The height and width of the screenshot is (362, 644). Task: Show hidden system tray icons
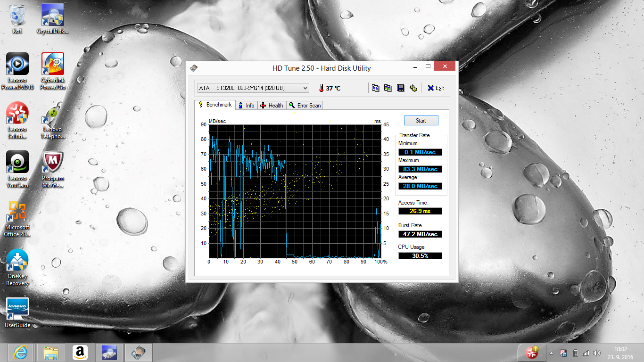point(551,353)
